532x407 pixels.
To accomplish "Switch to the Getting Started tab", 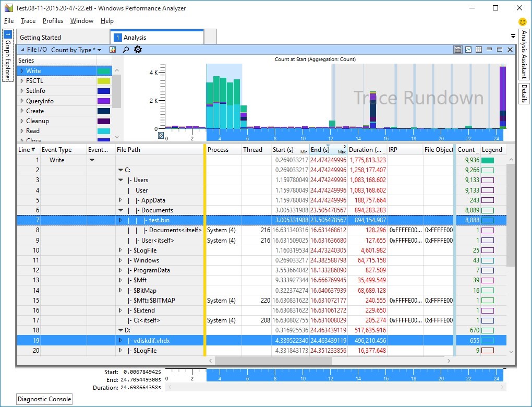I will click(41, 38).
